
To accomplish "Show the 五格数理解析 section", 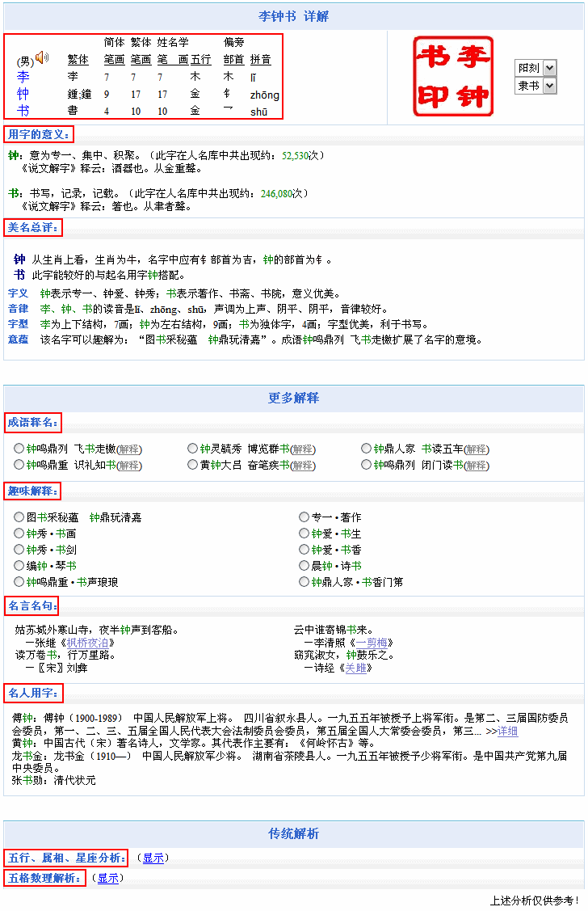I will 108,878.
